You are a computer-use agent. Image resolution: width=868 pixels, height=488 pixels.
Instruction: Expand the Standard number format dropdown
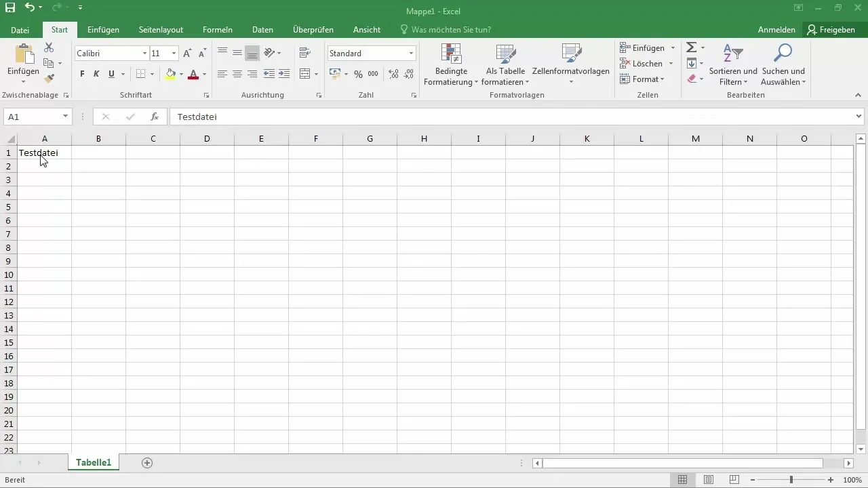(x=411, y=54)
